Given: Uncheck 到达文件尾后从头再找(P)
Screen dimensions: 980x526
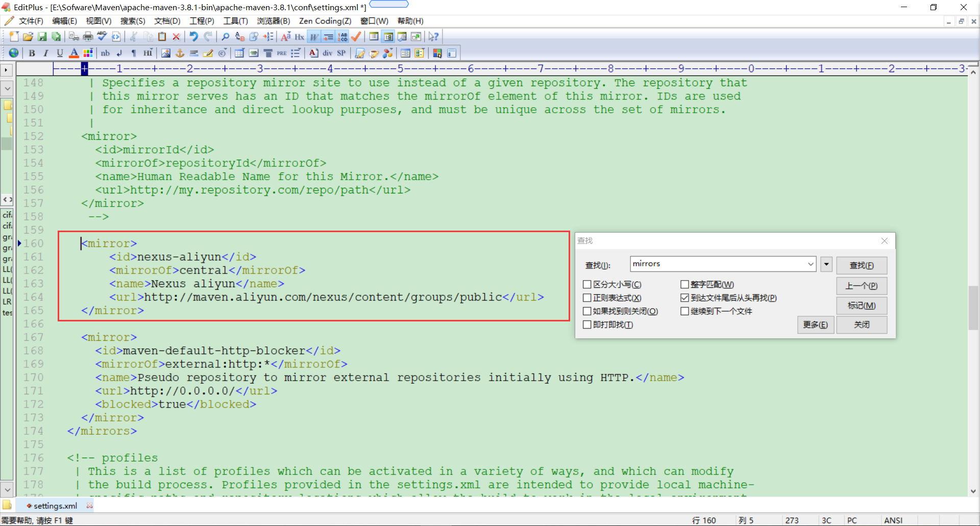Looking at the screenshot, I should (685, 297).
